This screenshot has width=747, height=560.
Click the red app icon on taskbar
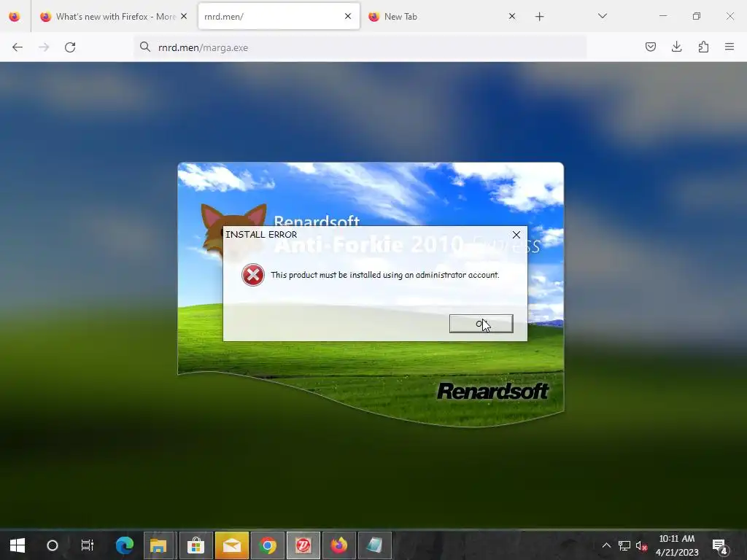[x=303, y=545]
